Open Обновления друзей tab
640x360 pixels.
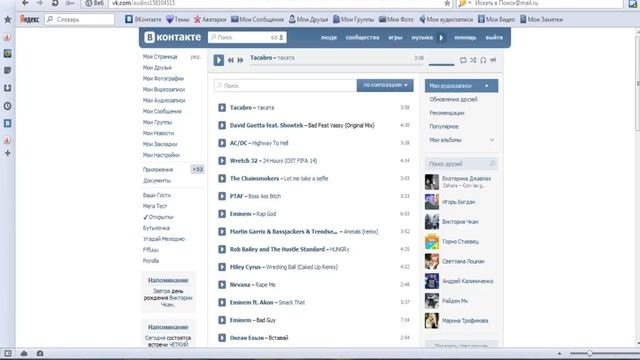453,100
